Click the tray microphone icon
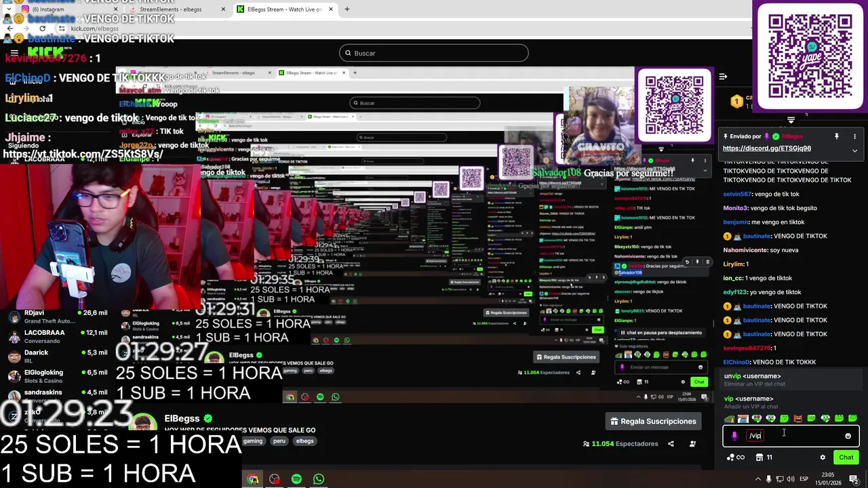 click(768, 479)
